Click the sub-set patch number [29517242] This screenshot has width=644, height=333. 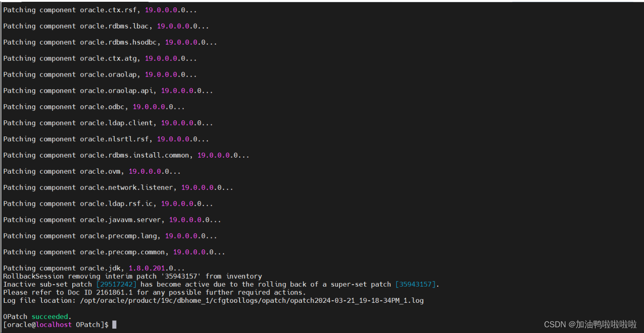coord(116,284)
